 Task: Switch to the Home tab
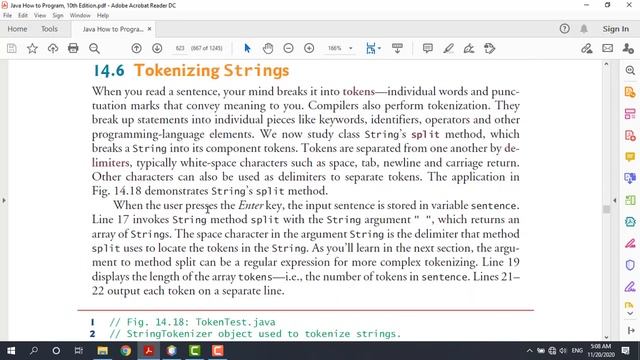pos(17,29)
